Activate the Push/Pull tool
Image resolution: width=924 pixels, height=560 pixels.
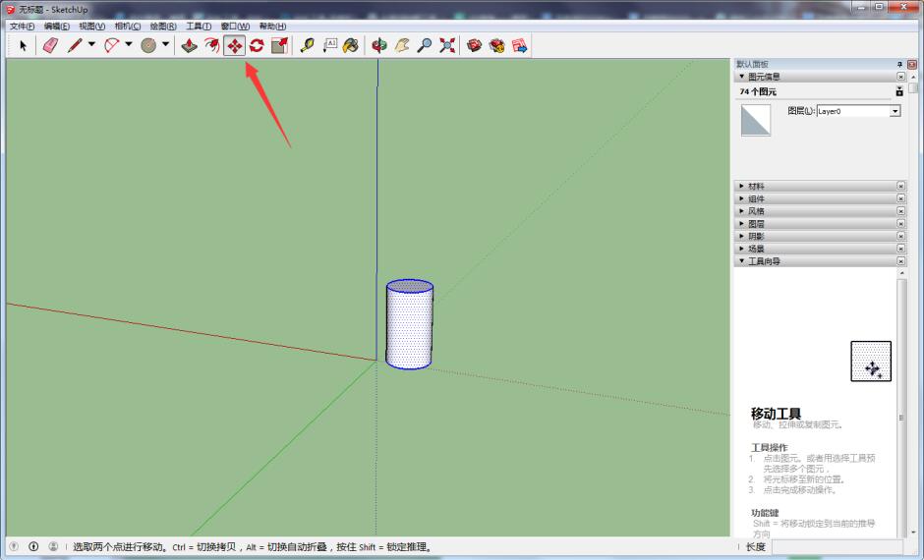point(189,45)
